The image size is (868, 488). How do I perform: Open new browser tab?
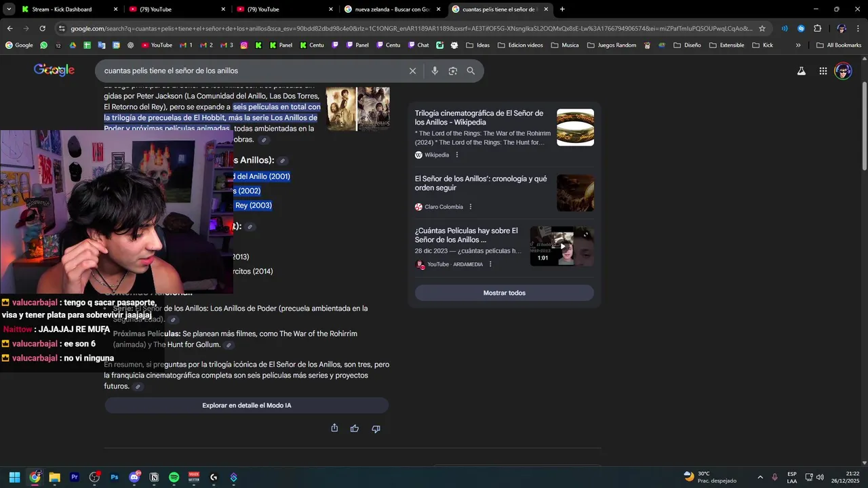[x=562, y=9]
